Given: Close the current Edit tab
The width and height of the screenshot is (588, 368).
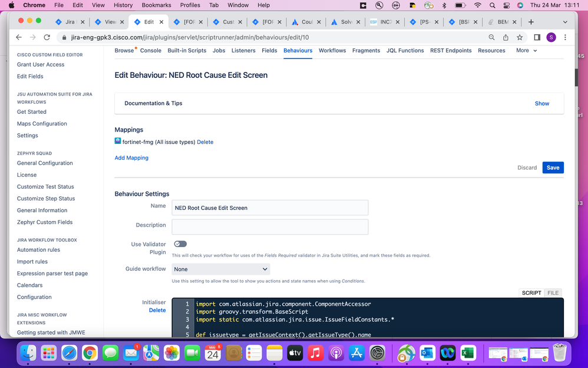Looking at the screenshot, I should tap(161, 22).
